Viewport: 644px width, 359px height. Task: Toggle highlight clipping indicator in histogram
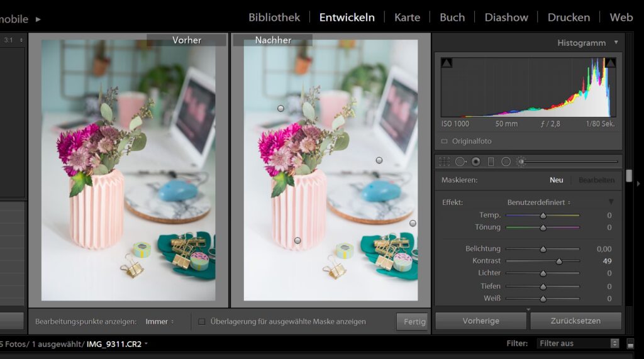pos(610,63)
